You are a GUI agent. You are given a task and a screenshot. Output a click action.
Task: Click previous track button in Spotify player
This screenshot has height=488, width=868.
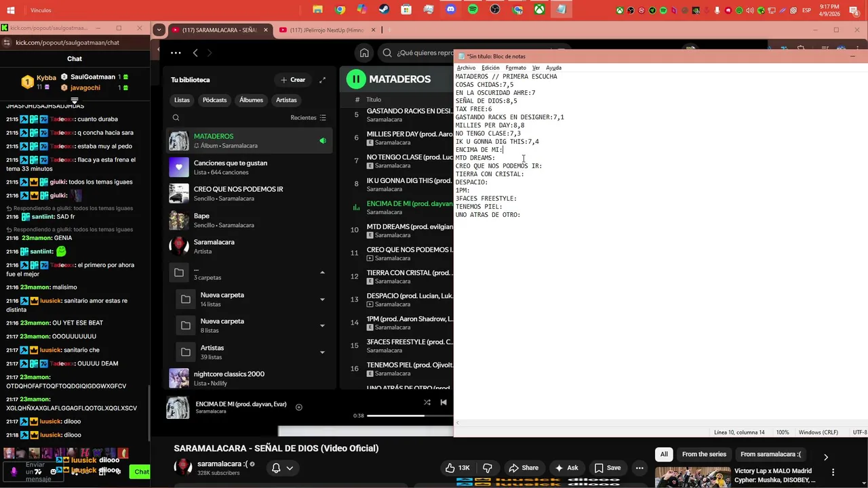(x=443, y=402)
